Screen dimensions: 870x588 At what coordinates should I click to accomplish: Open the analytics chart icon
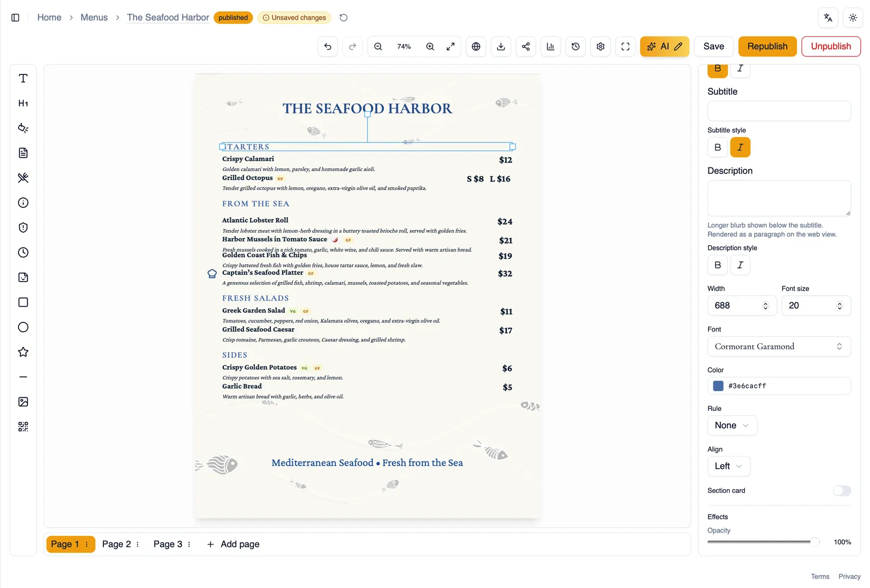[550, 47]
